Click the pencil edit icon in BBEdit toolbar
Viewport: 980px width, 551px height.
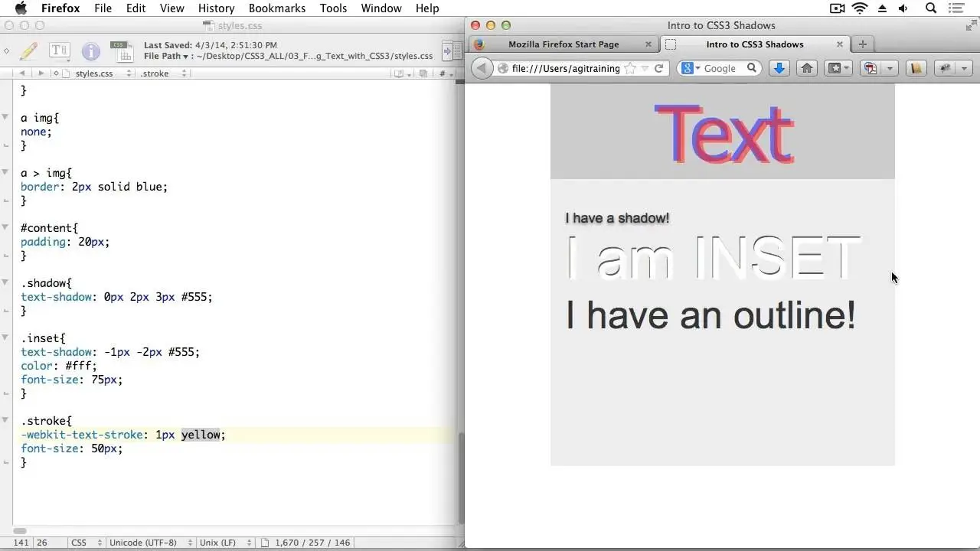28,51
